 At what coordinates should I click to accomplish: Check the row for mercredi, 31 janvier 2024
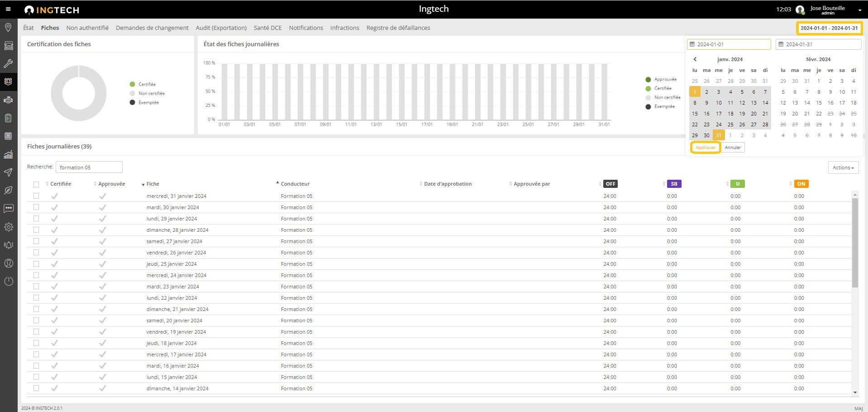36,196
